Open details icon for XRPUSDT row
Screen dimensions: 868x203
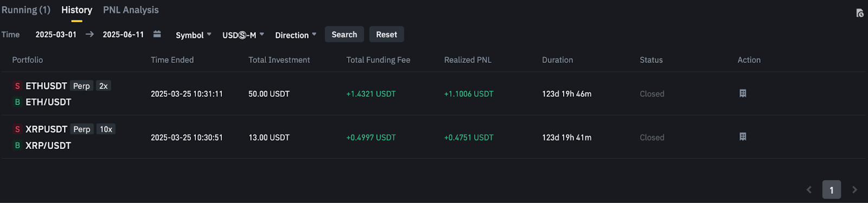pos(743,137)
